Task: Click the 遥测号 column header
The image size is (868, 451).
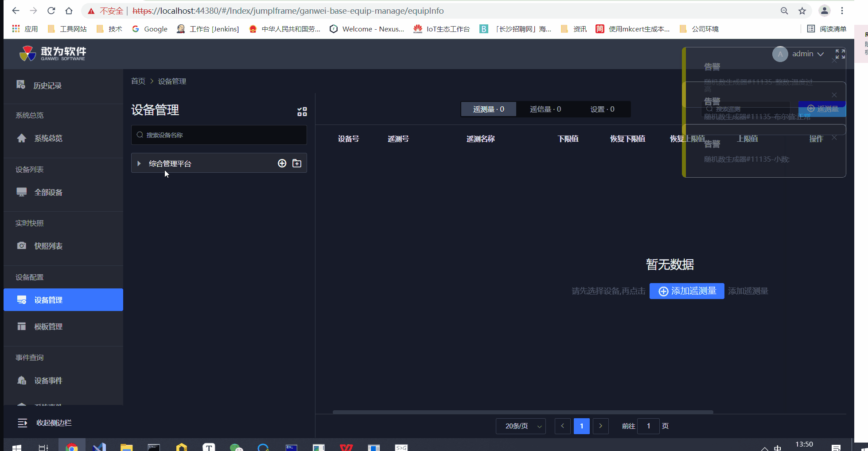Action: 398,139
